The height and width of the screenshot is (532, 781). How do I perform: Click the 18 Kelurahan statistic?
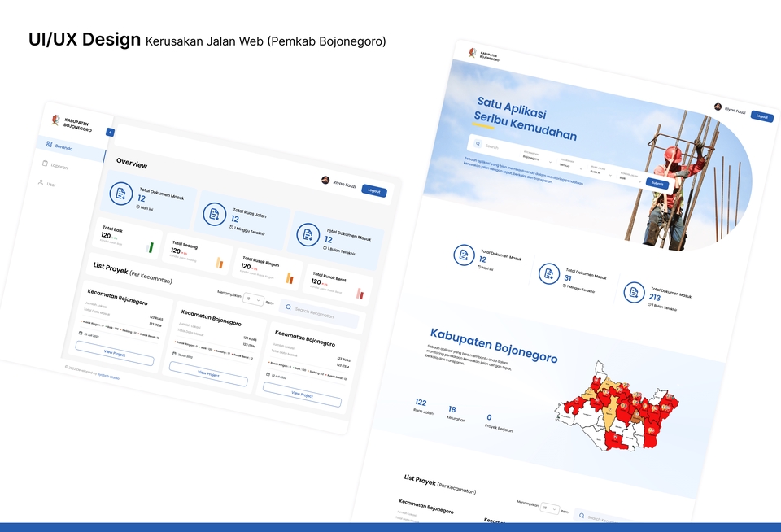pos(455,413)
